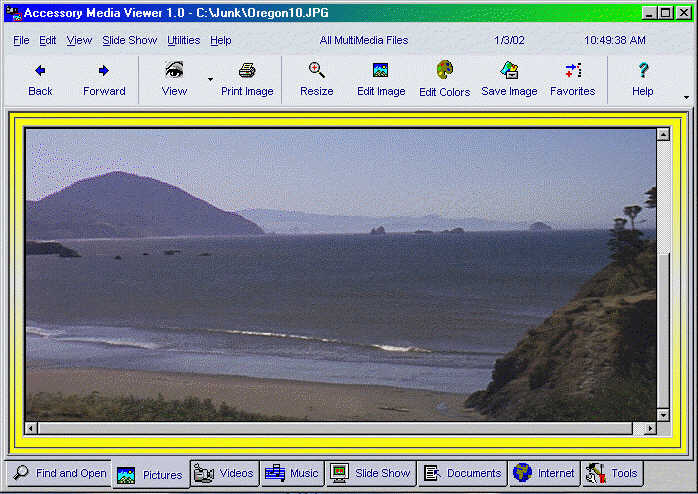This screenshot has width=698, height=494.
Task: Click the All MultiMedia Files label
Action: click(x=364, y=40)
